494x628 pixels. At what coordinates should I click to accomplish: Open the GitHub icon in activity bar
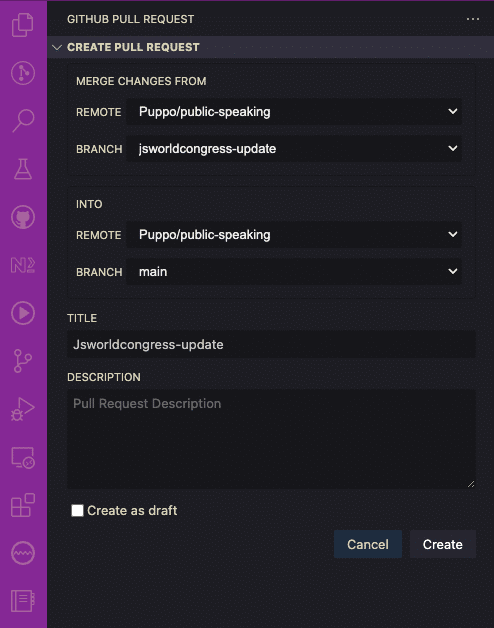(x=23, y=217)
